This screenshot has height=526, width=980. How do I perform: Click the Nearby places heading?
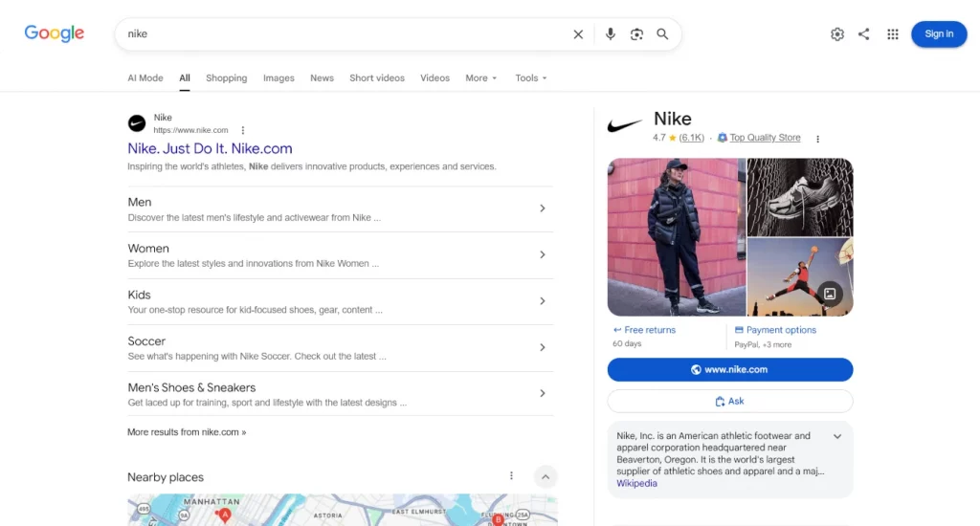point(166,477)
